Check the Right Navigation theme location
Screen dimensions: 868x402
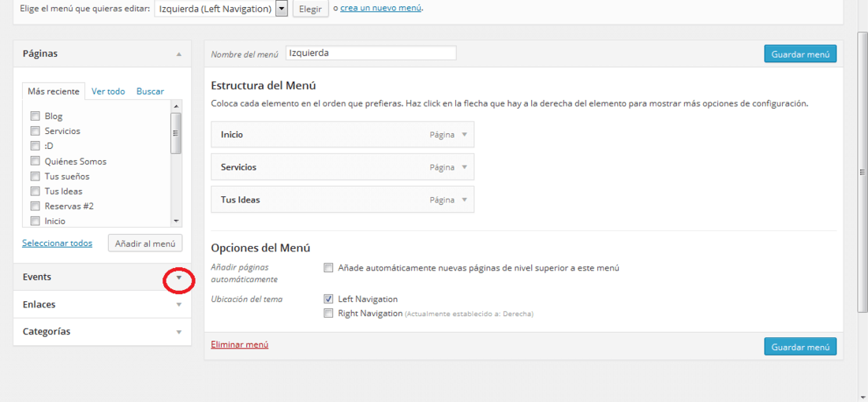click(328, 313)
